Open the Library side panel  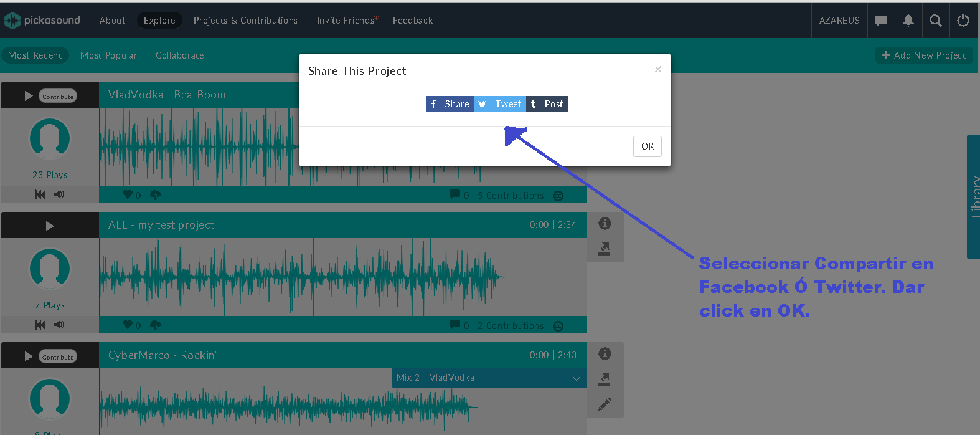[973, 197]
